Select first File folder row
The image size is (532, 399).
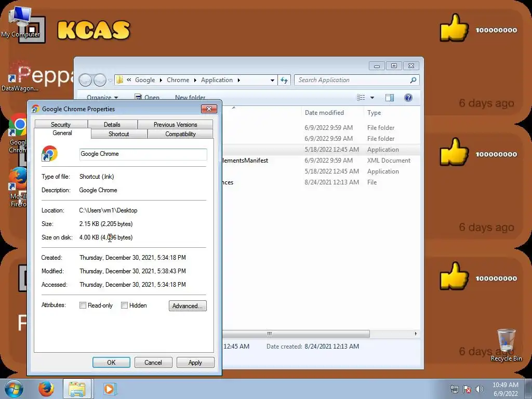[321, 128]
